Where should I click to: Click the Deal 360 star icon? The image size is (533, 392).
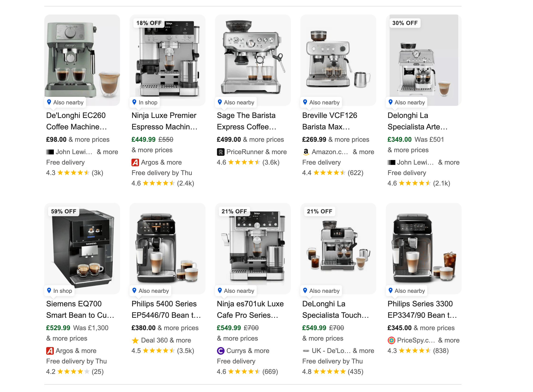coord(135,340)
